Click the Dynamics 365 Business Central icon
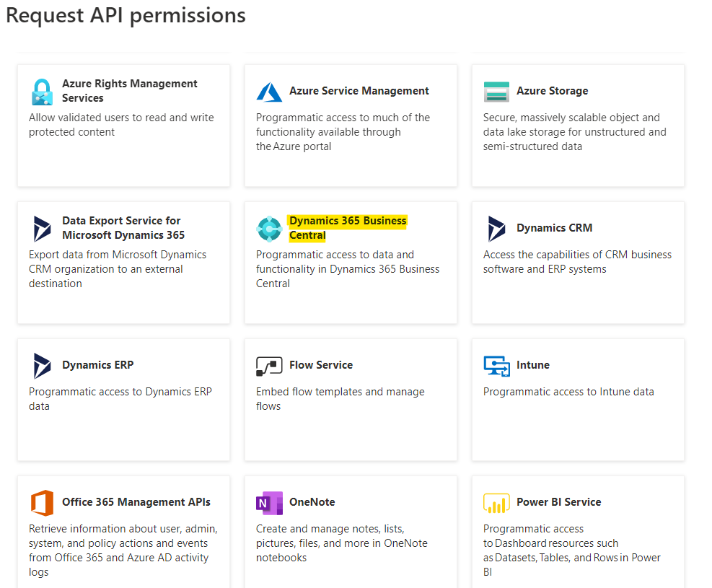 coord(269,229)
